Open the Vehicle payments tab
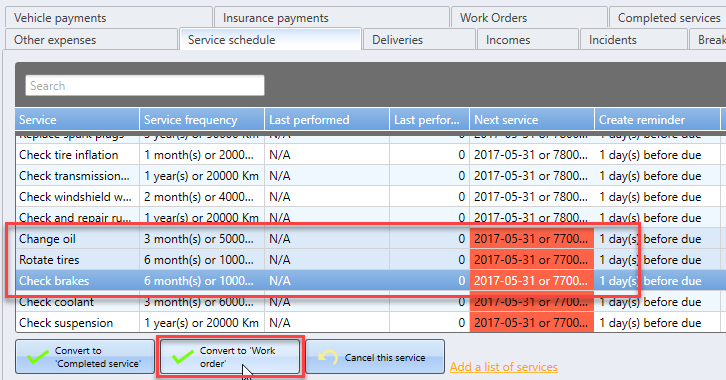Viewport: 726px width, 380px height. (109, 18)
